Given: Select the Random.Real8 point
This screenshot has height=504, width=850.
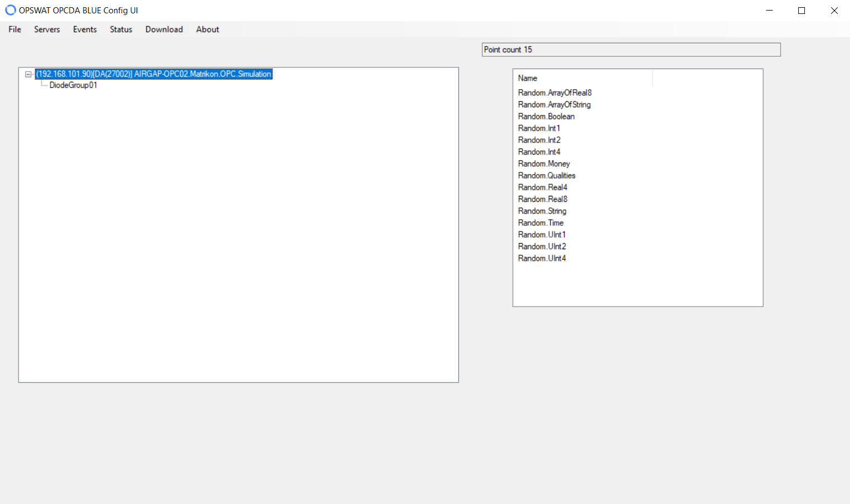Looking at the screenshot, I should pyautogui.click(x=542, y=199).
